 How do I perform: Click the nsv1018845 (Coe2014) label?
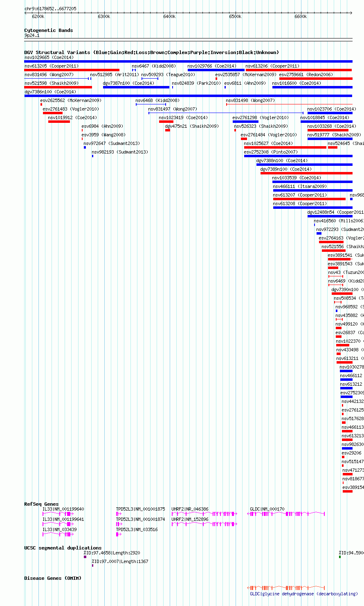pyautogui.click(x=325, y=118)
